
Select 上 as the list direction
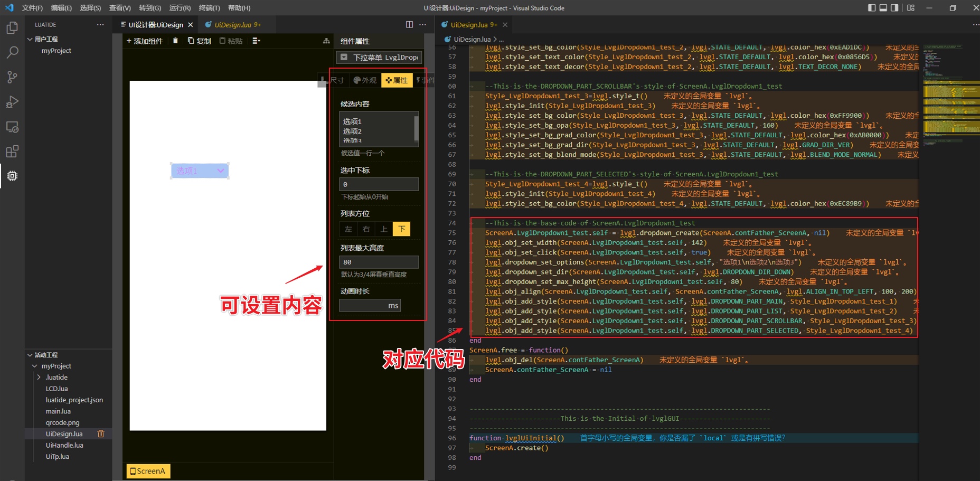(384, 229)
